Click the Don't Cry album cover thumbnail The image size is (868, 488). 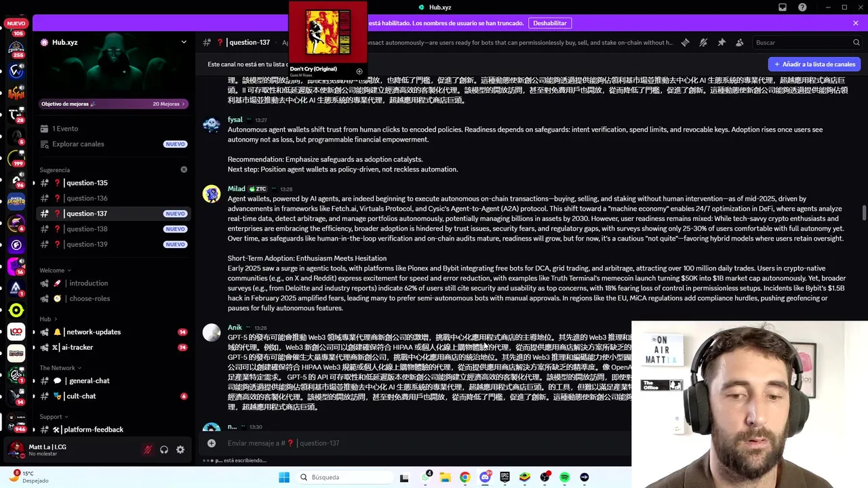tap(328, 32)
